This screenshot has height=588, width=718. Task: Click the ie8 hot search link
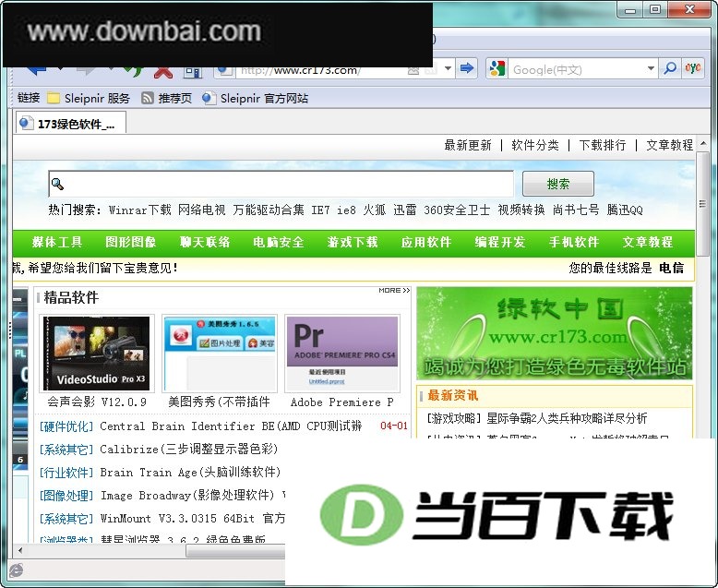click(346, 210)
